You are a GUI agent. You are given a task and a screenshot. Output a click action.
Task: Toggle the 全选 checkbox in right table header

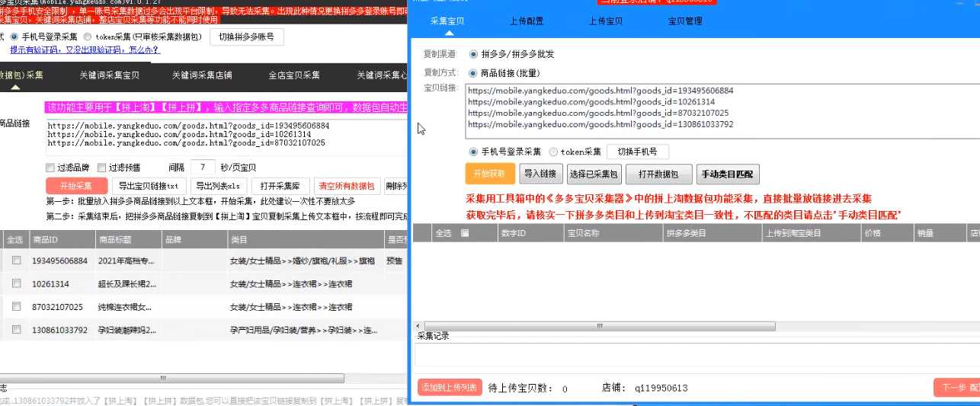click(465, 233)
